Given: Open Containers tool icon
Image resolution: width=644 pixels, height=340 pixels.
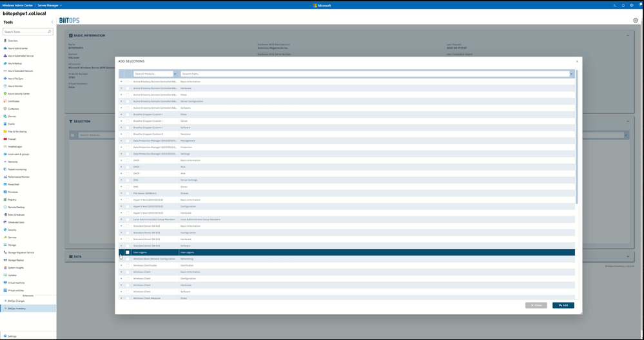Looking at the screenshot, I should coord(5,109).
